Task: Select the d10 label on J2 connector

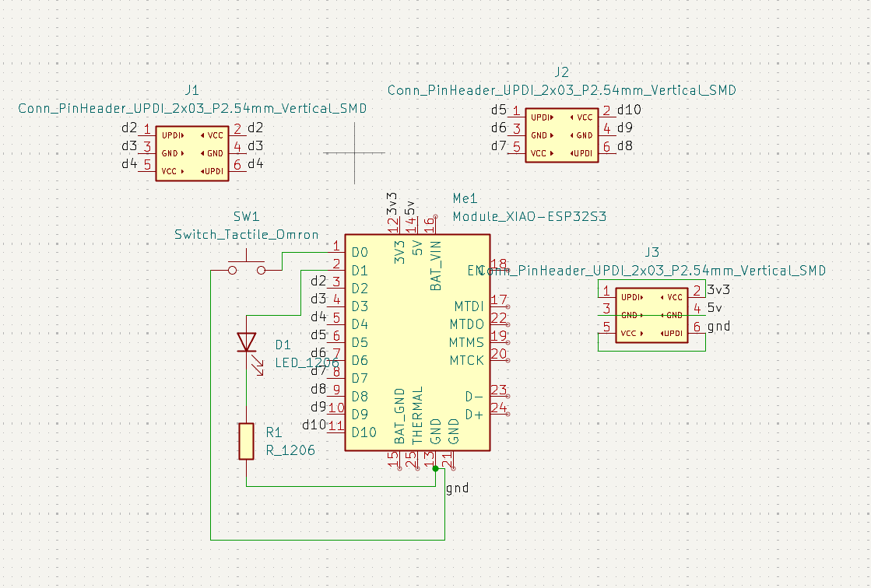Action: click(628, 110)
